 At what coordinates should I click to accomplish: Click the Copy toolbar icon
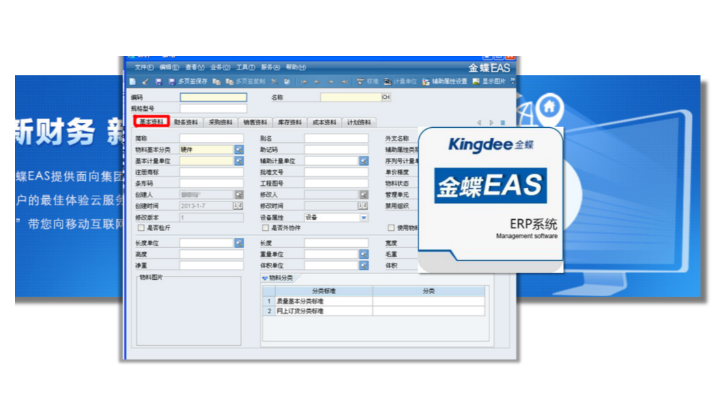tap(217, 82)
